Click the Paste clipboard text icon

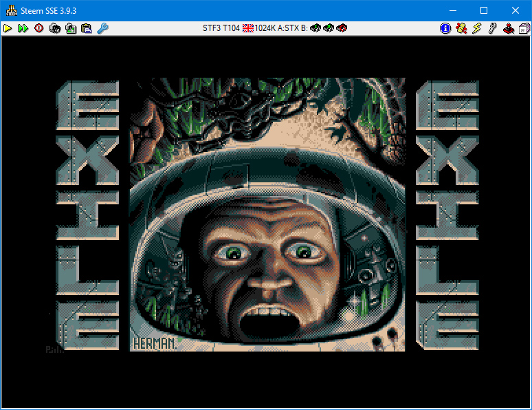click(87, 28)
